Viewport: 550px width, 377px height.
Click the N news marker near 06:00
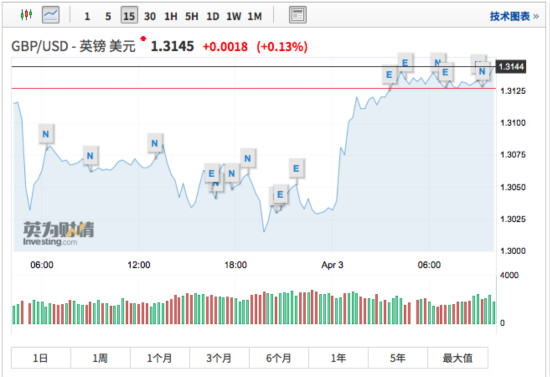click(46, 134)
